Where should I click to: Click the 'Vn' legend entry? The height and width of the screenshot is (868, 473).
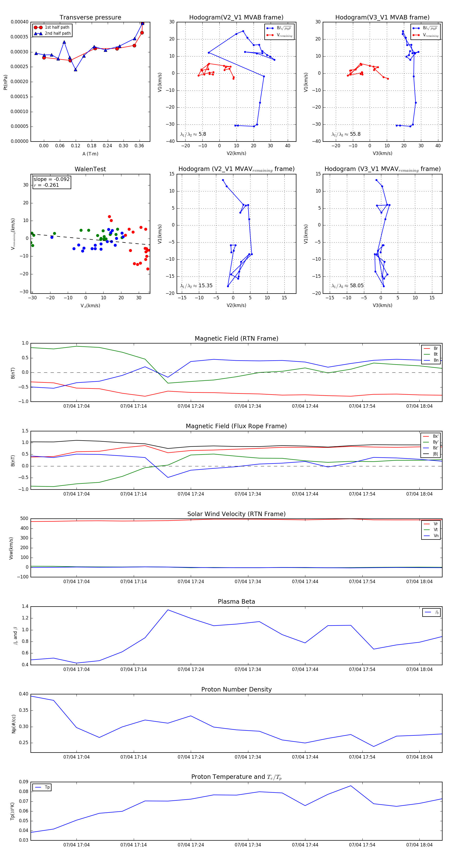(x=431, y=536)
